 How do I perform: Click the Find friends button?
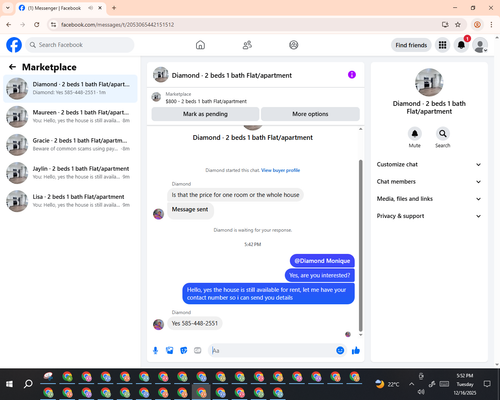tap(411, 45)
